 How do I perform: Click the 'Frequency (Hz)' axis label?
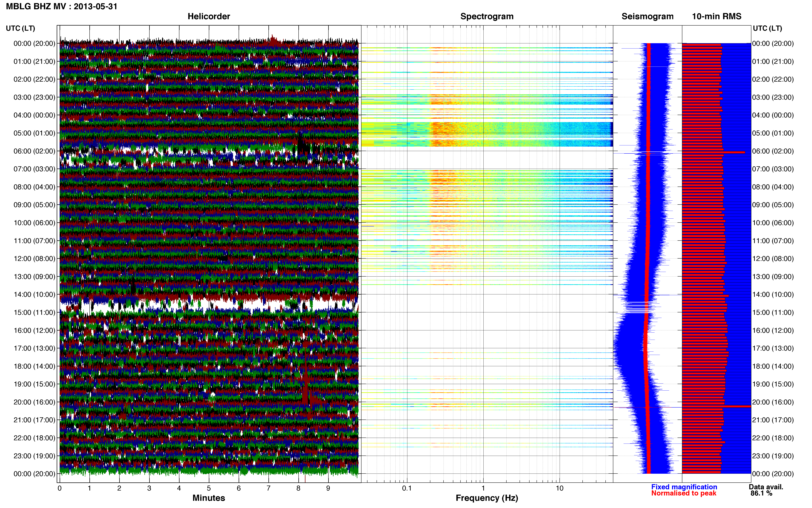coord(487,498)
